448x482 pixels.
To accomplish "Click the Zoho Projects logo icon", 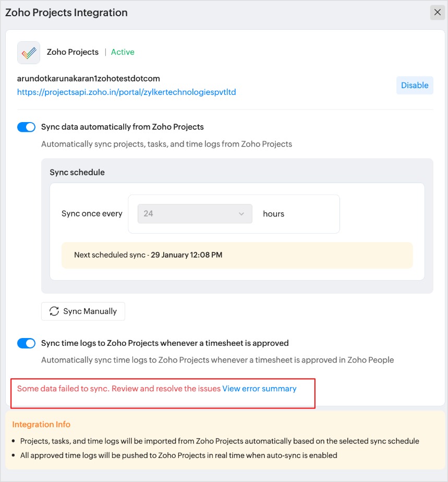I will (29, 53).
